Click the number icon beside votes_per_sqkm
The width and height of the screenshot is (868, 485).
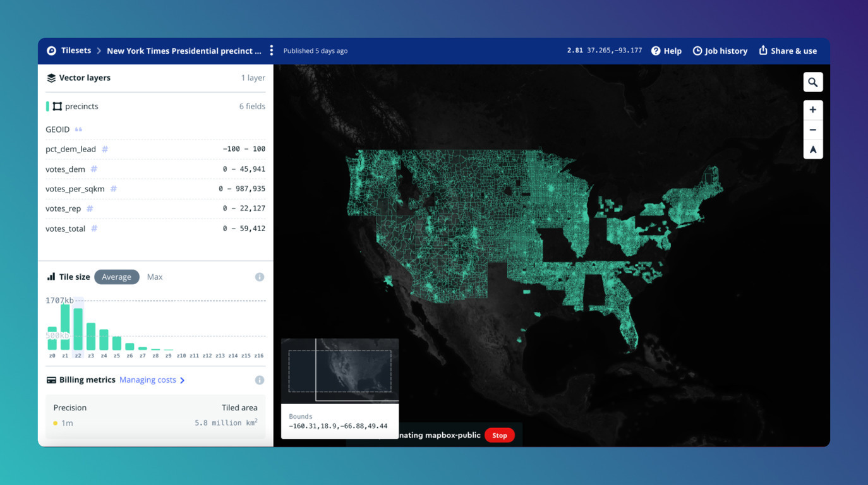114,188
